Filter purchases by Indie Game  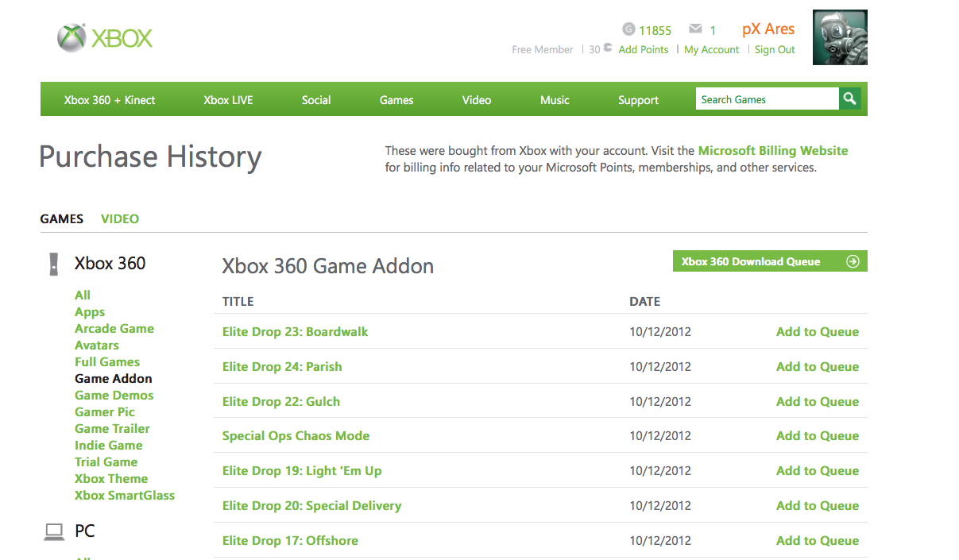pos(109,445)
